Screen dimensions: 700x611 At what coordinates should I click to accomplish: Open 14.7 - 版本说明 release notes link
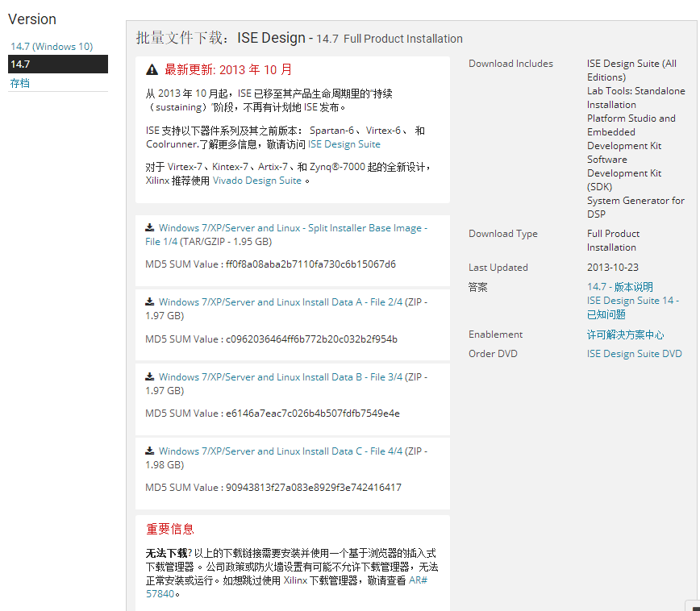click(619, 286)
